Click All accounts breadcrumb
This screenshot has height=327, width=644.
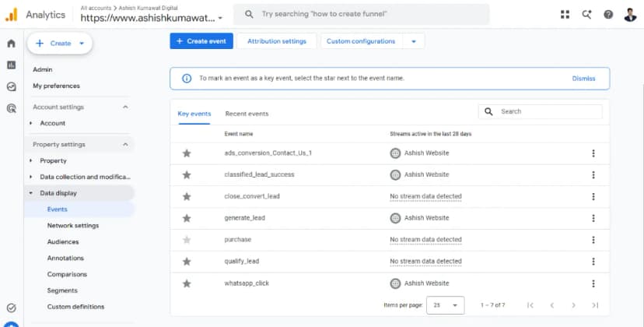pyautogui.click(x=96, y=8)
